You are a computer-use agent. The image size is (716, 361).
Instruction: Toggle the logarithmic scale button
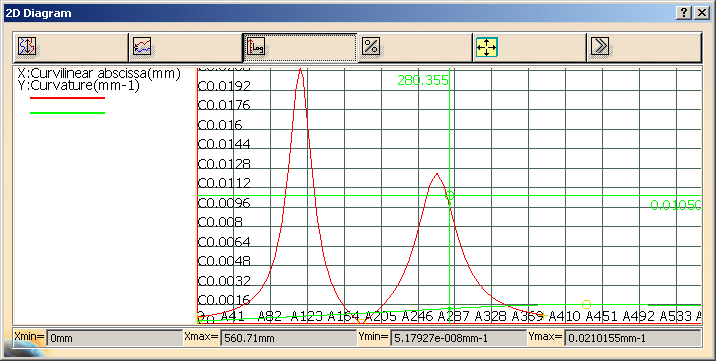pos(256,47)
